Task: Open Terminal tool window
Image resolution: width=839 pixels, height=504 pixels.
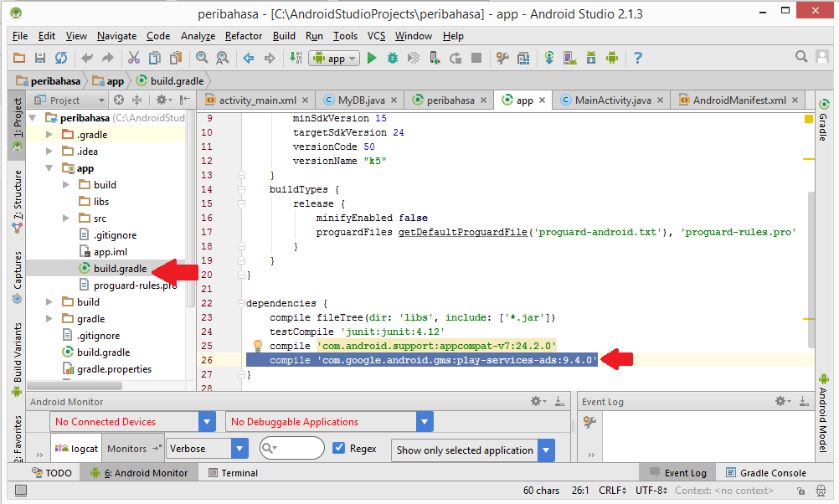Action: (234, 473)
